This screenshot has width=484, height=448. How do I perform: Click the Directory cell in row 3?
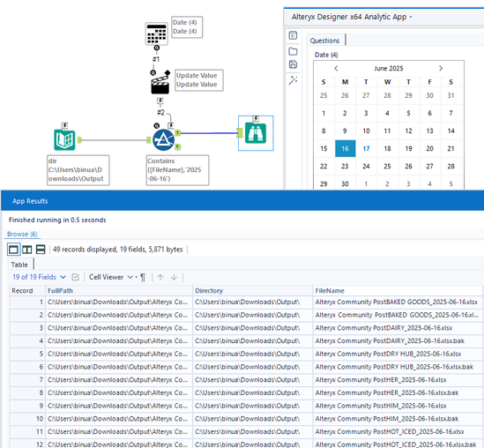253,328
